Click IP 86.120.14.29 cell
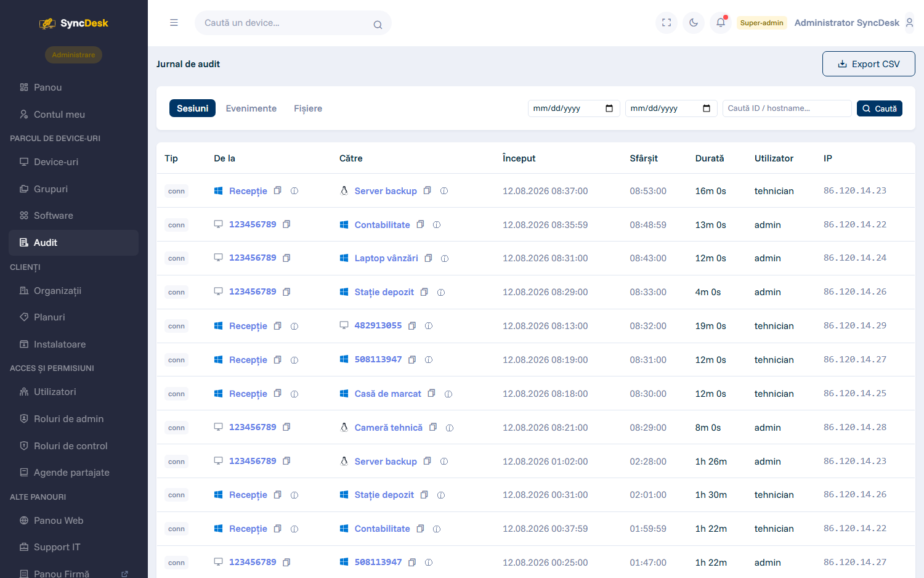Screen dimensions: 924x578 [x=855, y=325]
